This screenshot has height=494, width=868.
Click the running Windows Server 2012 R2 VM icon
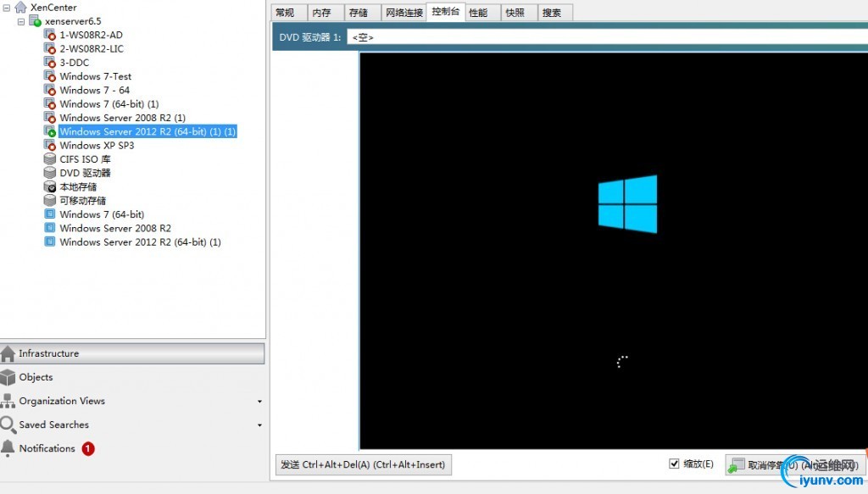click(50, 131)
